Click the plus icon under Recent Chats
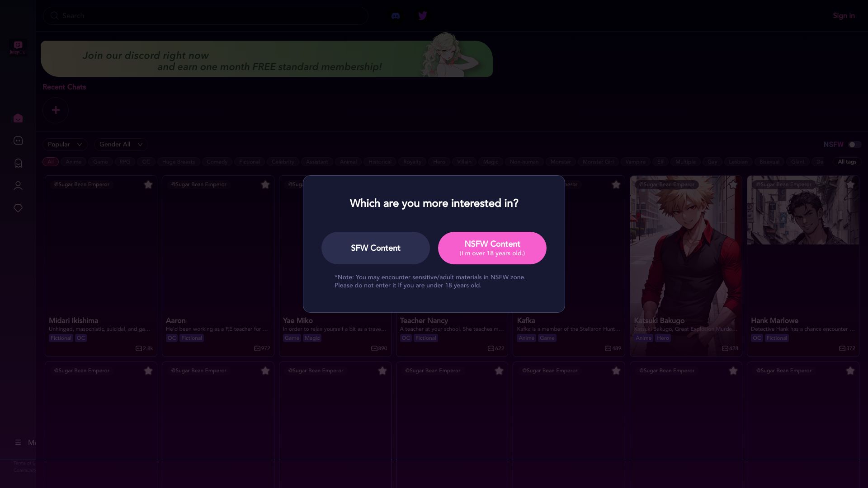Viewport: 868px width, 488px height. click(56, 110)
